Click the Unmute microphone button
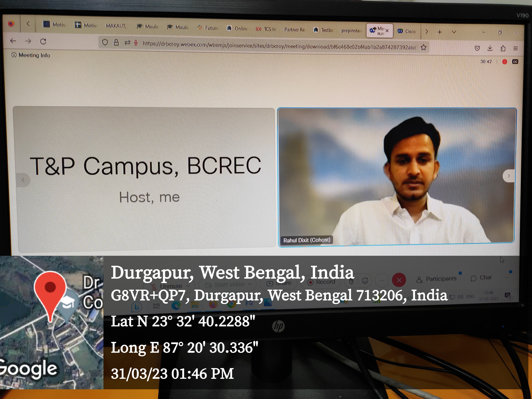The height and width of the screenshot is (399, 532). click(x=166, y=286)
